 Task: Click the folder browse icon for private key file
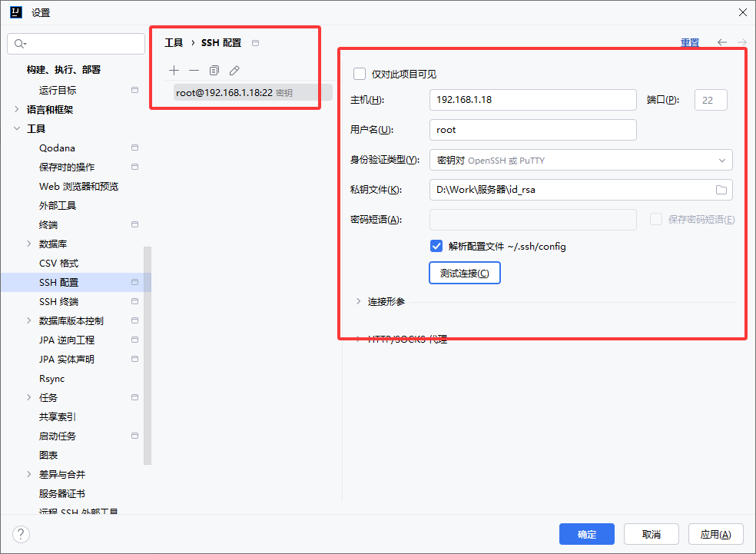coord(721,190)
